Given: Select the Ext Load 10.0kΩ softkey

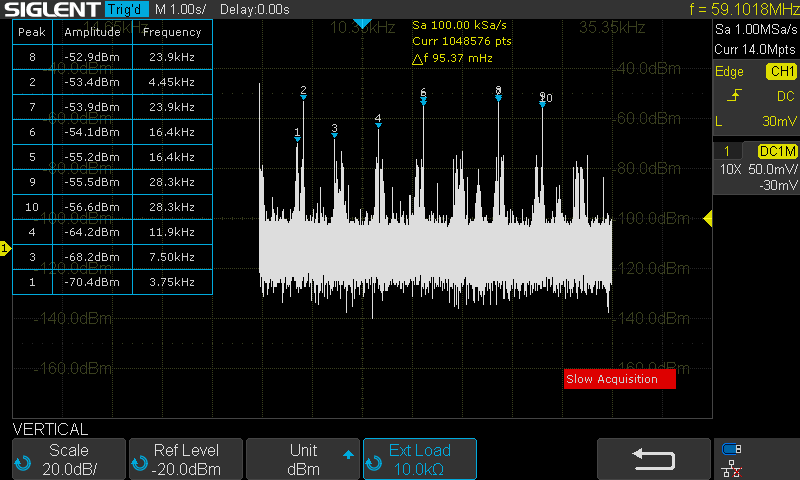Looking at the screenshot, I should (420, 459).
